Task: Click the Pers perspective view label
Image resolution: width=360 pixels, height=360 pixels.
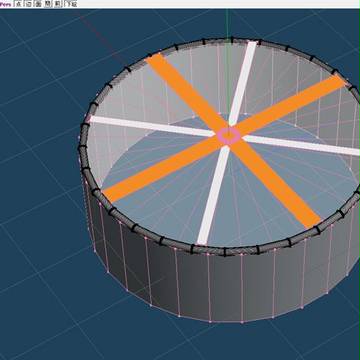Action: click(x=5, y=4)
